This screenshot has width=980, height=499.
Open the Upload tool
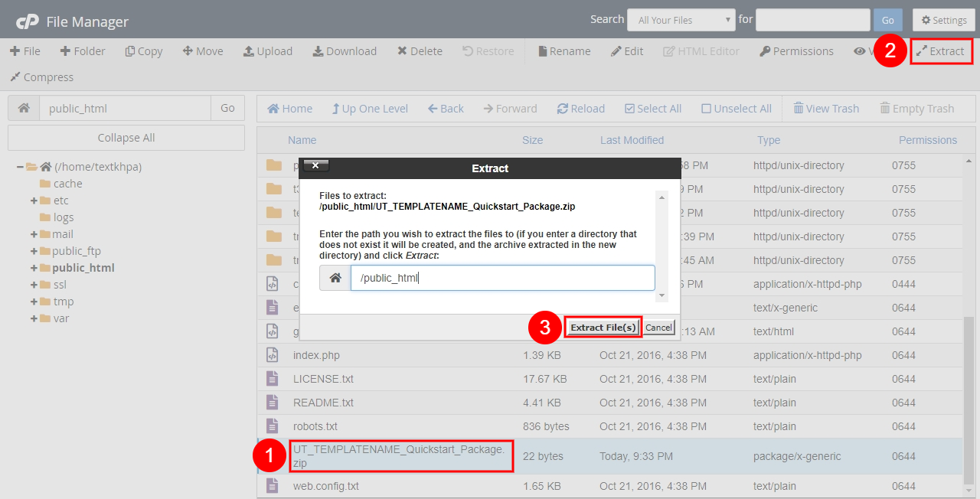[x=268, y=51]
